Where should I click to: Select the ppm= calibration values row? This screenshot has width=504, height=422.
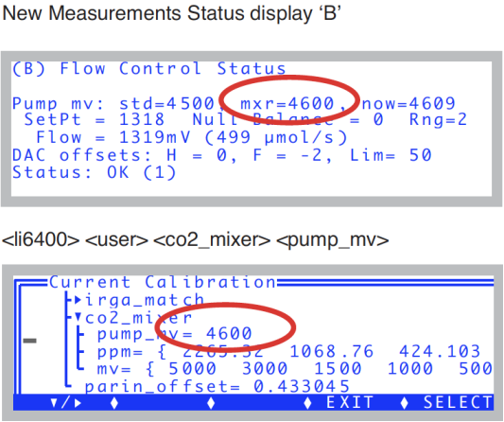click(x=288, y=351)
